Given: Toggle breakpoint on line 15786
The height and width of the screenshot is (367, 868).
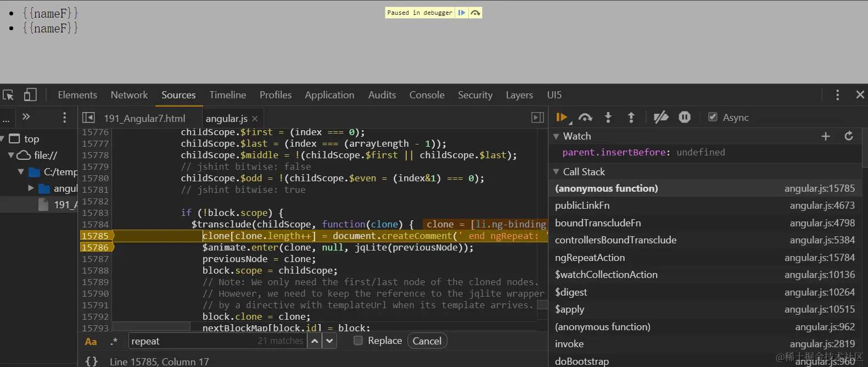Looking at the screenshot, I should pyautogui.click(x=96, y=247).
